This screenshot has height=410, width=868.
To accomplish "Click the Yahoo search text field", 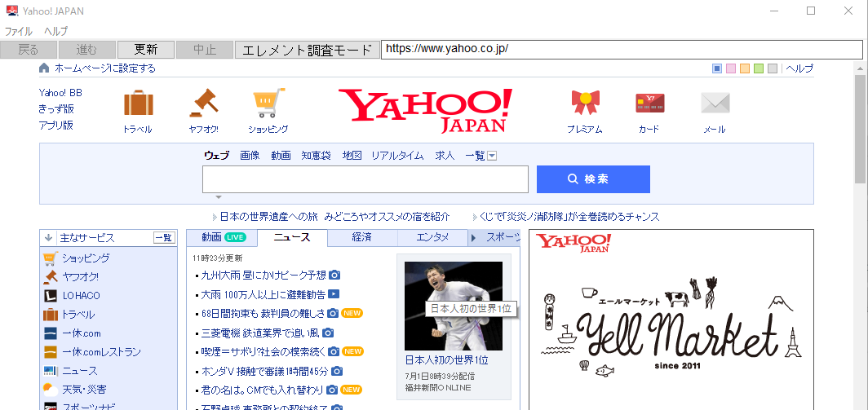I will [365, 179].
